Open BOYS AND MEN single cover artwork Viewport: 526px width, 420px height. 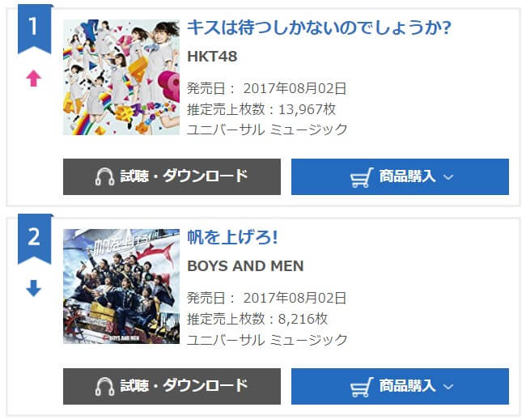[121, 286]
